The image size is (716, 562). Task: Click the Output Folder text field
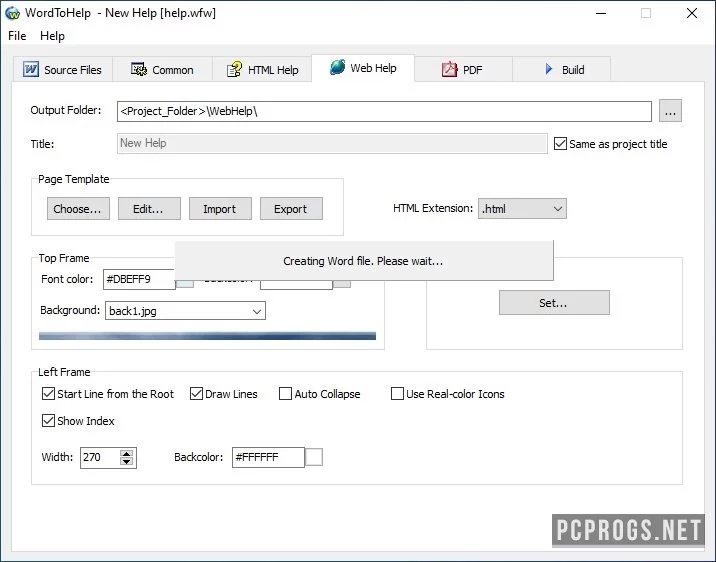384,111
